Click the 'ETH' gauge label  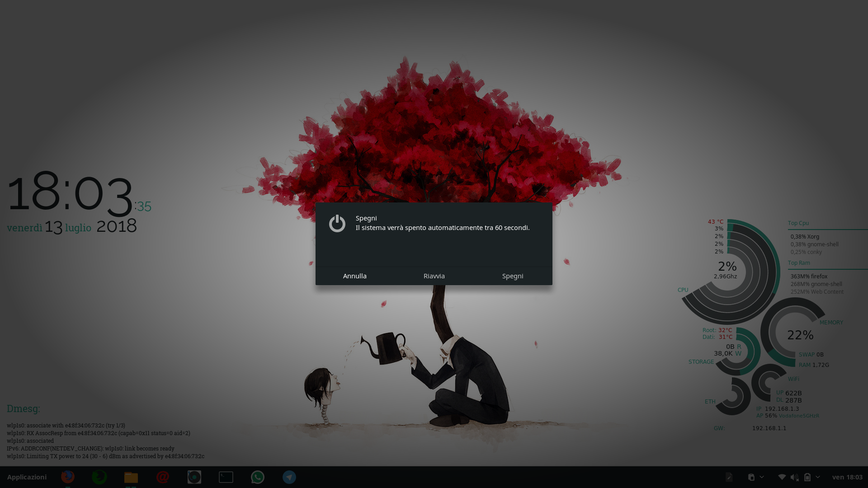tap(710, 402)
